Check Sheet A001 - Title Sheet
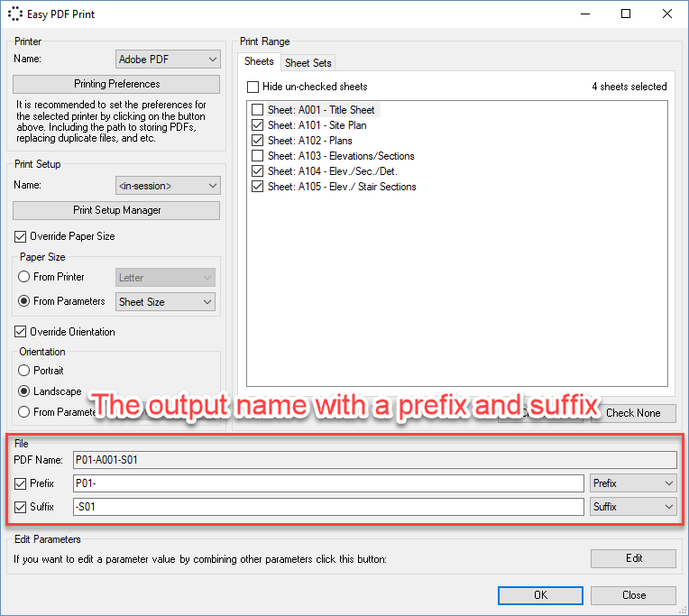 click(x=258, y=110)
